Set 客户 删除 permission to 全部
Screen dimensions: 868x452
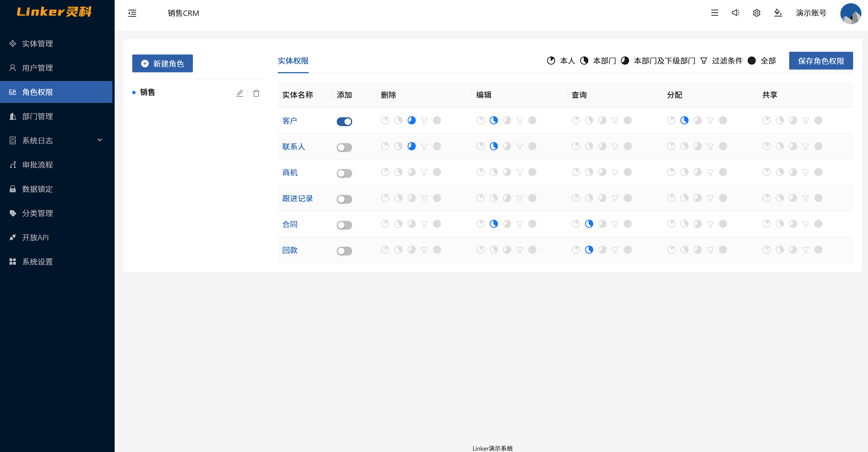point(437,120)
